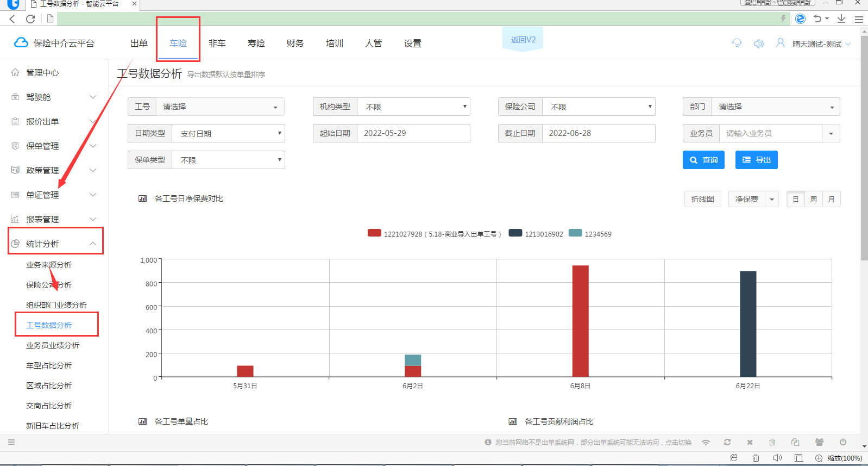868x466 pixels.
Task: Click the X icon in bottom toolbar
Action: tap(750, 442)
